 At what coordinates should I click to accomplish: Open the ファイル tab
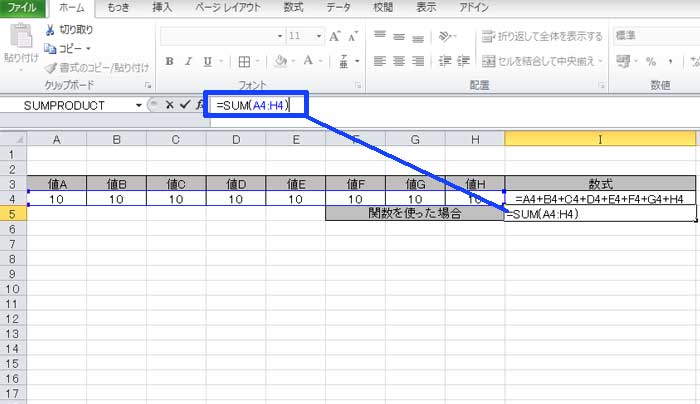[22, 8]
